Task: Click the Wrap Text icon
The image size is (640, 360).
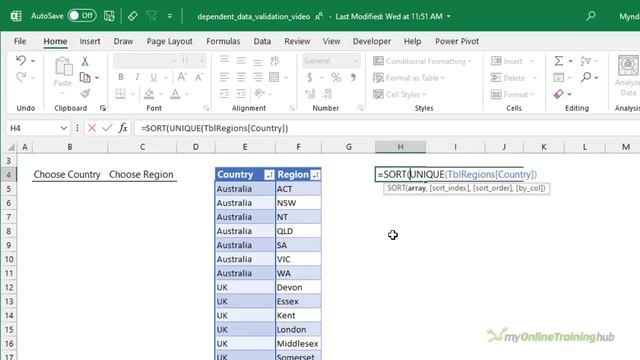Action: 275,61
